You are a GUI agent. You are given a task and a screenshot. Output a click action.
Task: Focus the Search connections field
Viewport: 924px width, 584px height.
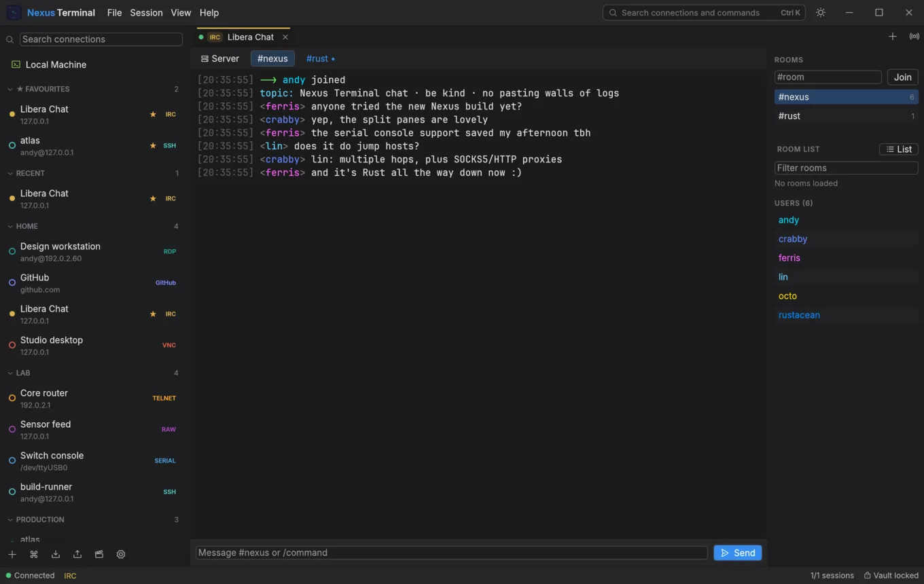[x=101, y=39]
